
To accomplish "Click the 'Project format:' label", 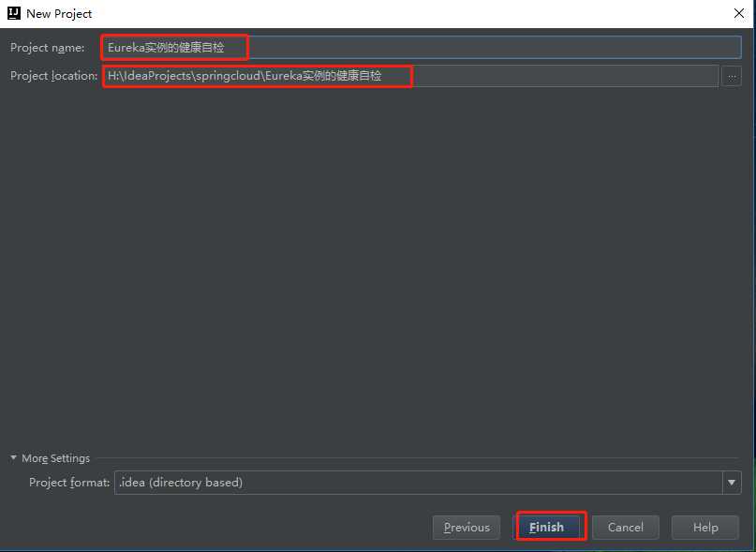I will (69, 483).
